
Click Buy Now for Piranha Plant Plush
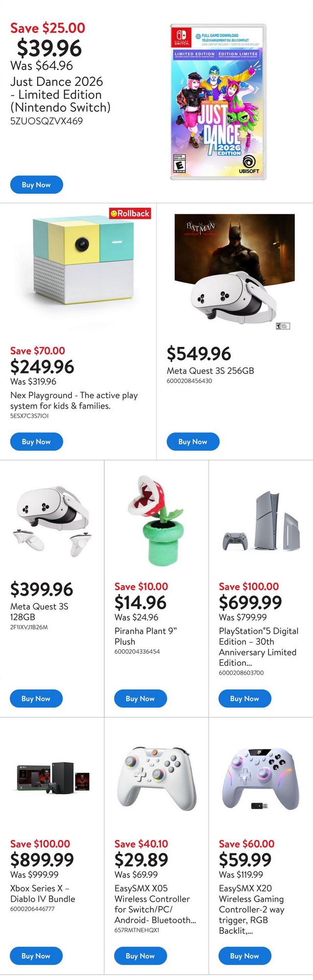pyautogui.click(x=140, y=698)
